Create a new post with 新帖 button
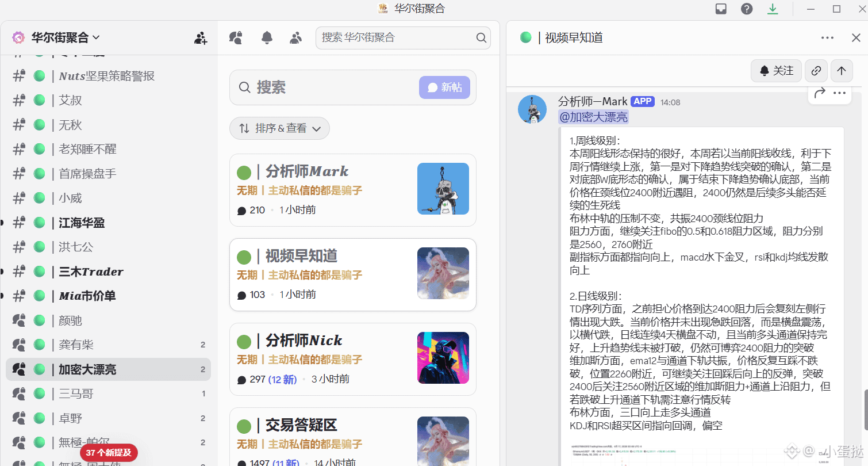868x466 pixels. click(444, 87)
